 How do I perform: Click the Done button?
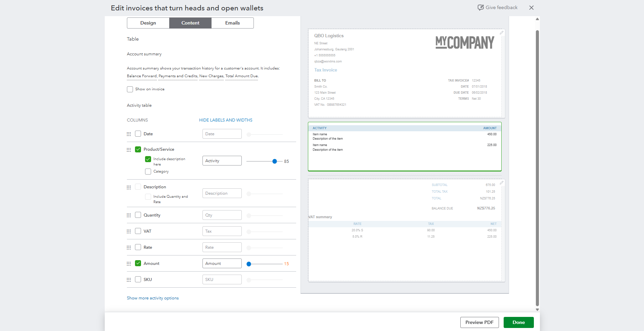click(x=518, y=322)
